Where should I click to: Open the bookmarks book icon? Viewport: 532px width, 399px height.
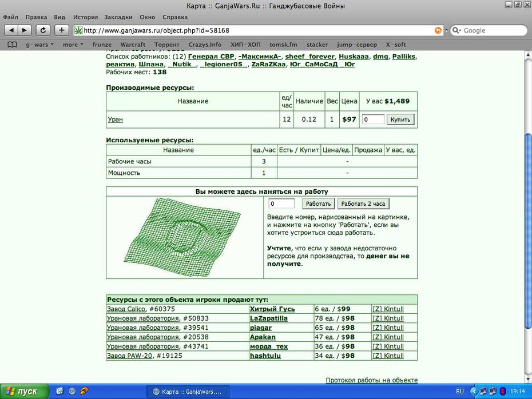pos(12,45)
